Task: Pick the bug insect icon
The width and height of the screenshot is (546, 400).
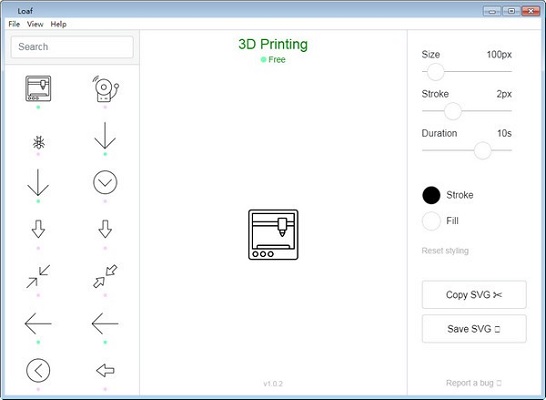Action: pyautogui.click(x=38, y=142)
